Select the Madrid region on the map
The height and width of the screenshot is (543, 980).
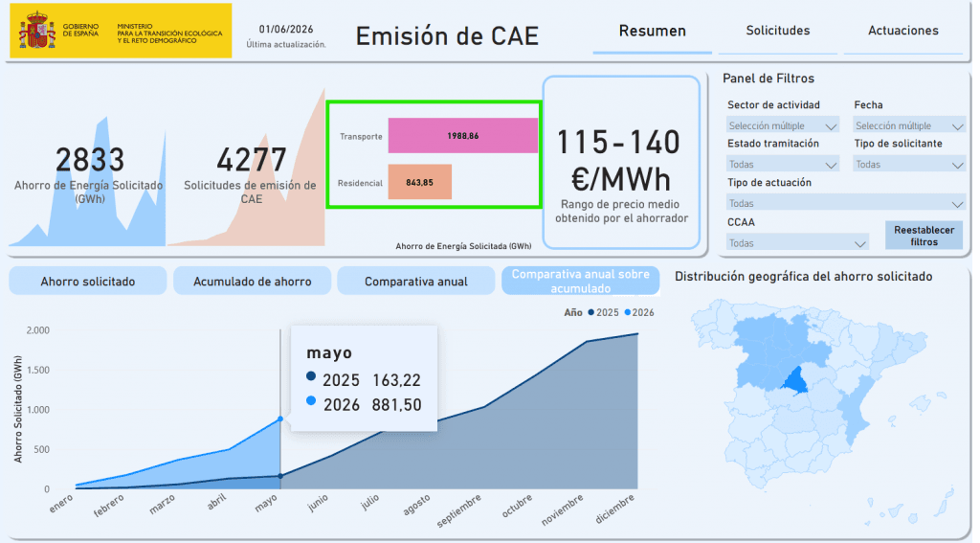pyautogui.click(x=795, y=380)
